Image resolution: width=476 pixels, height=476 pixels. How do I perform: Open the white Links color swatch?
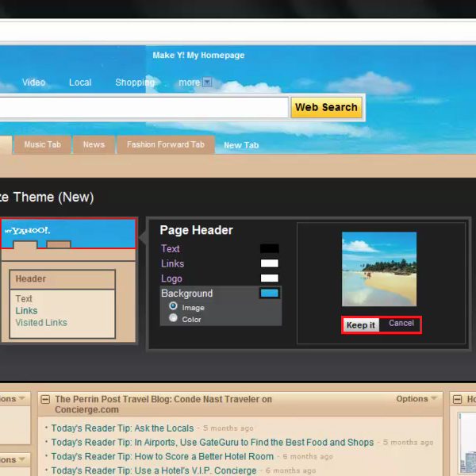(269, 263)
